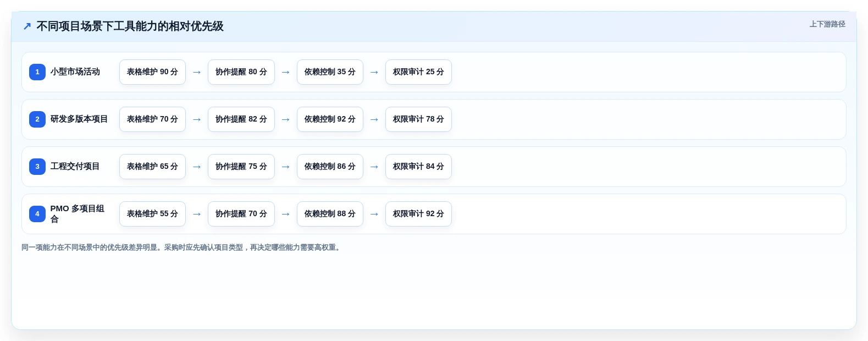
Task: Click arrow between 表格维护 65 分 and 协作提醒 75 分
Action: point(197,167)
